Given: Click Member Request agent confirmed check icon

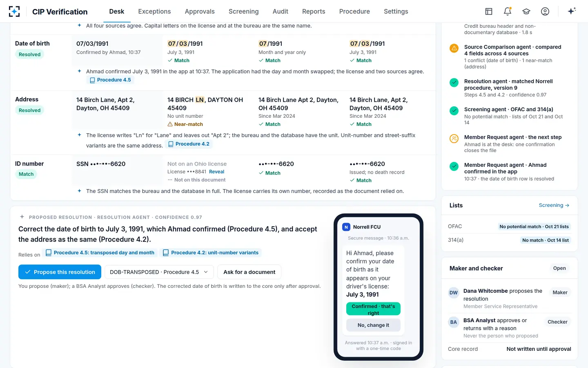Looking at the screenshot, I should [454, 166].
